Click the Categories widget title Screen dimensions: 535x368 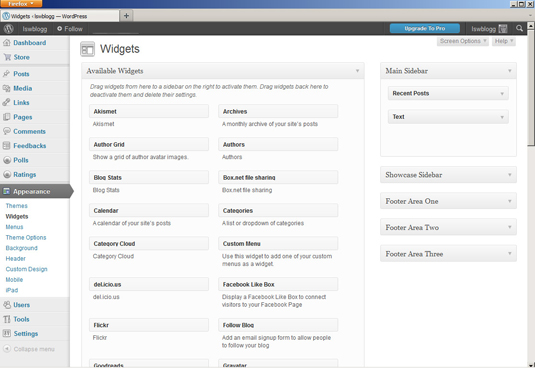(x=278, y=210)
